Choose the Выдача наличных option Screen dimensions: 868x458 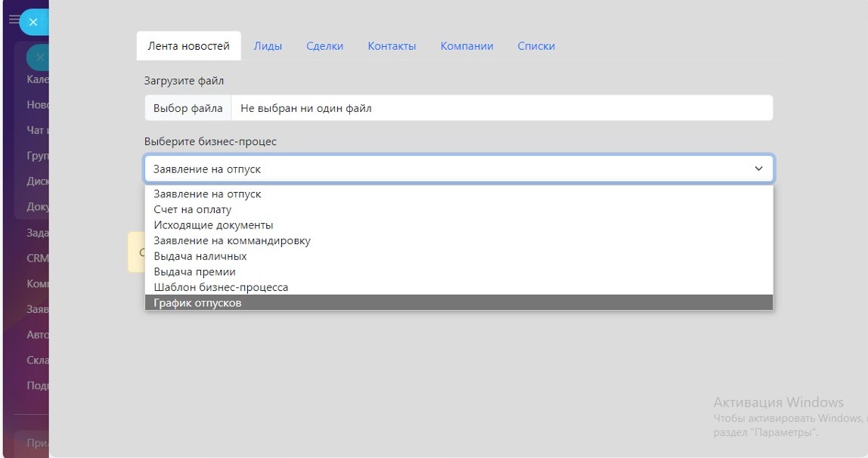200,256
